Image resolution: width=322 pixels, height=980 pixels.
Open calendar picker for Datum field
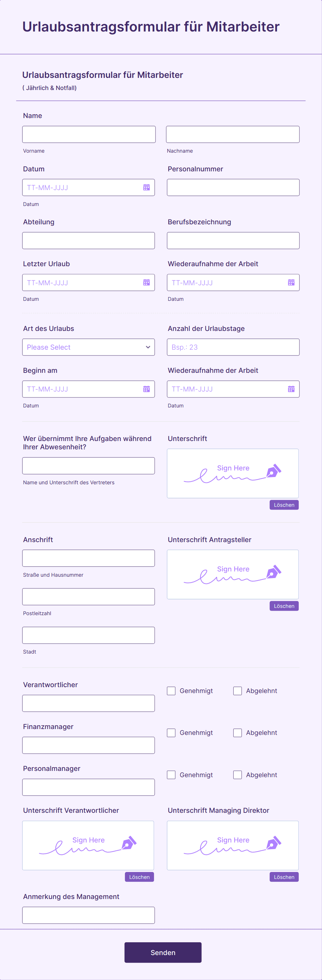pos(146,188)
